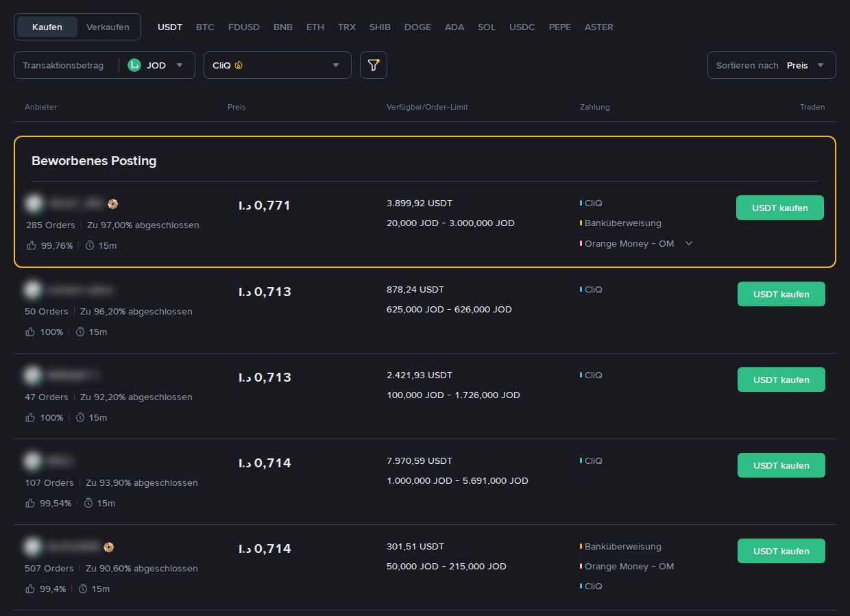The height and width of the screenshot is (616, 850).
Task: Select the ASTER coin tab
Action: click(599, 27)
